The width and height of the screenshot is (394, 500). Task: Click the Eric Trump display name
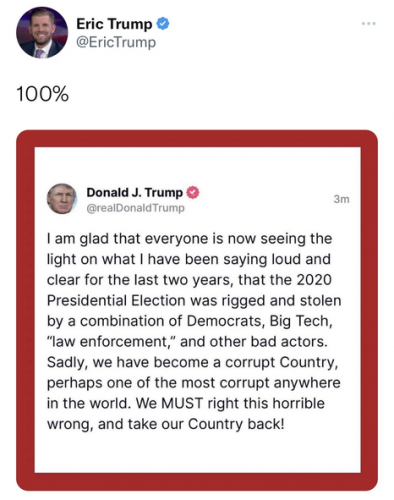[x=114, y=24]
